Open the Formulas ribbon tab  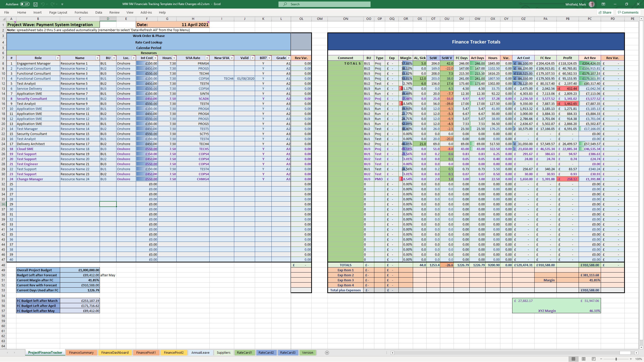(x=81, y=12)
